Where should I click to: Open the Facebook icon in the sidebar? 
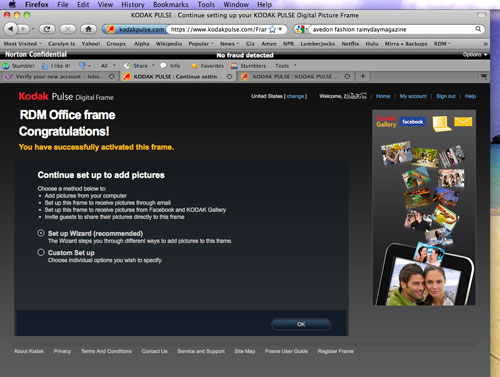coord(413,122)
